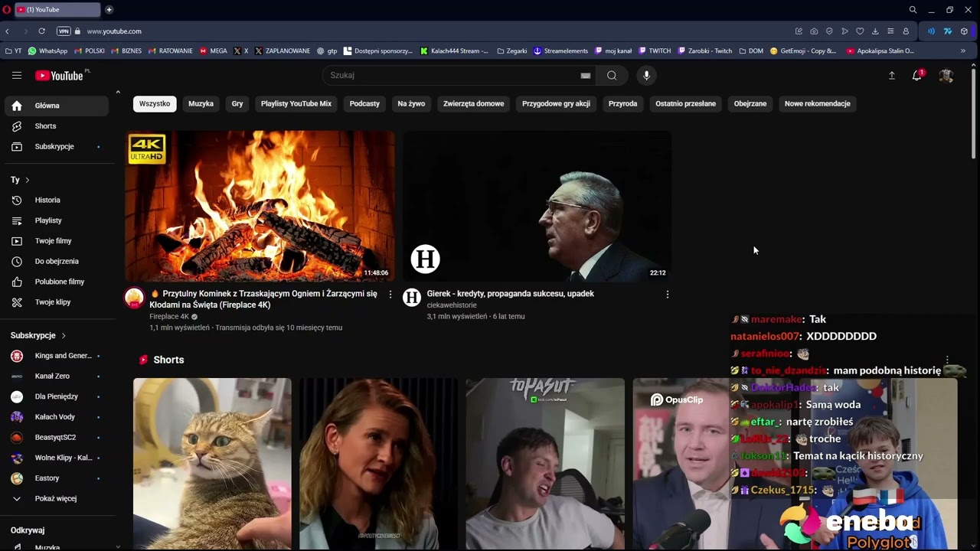Open Historia from the sidebar

(57, 200)
